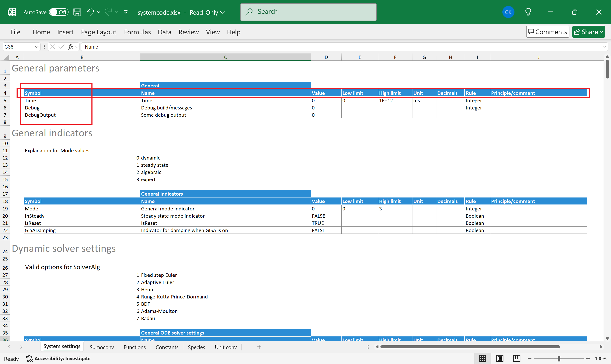Click the Cancel entry X icon
611x364 pixels.
(x=52, y=47)
